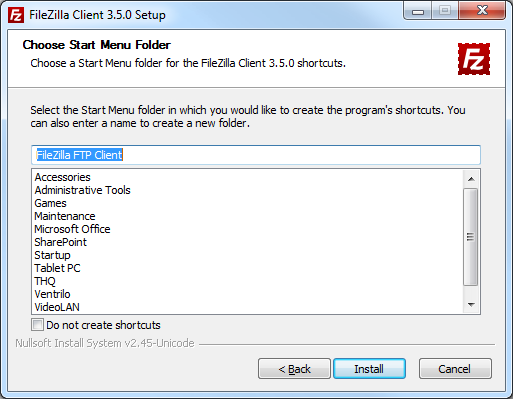This screenshot has height=399, width=513.
Task: Select the Accessories folder
Action: point(63,177)
